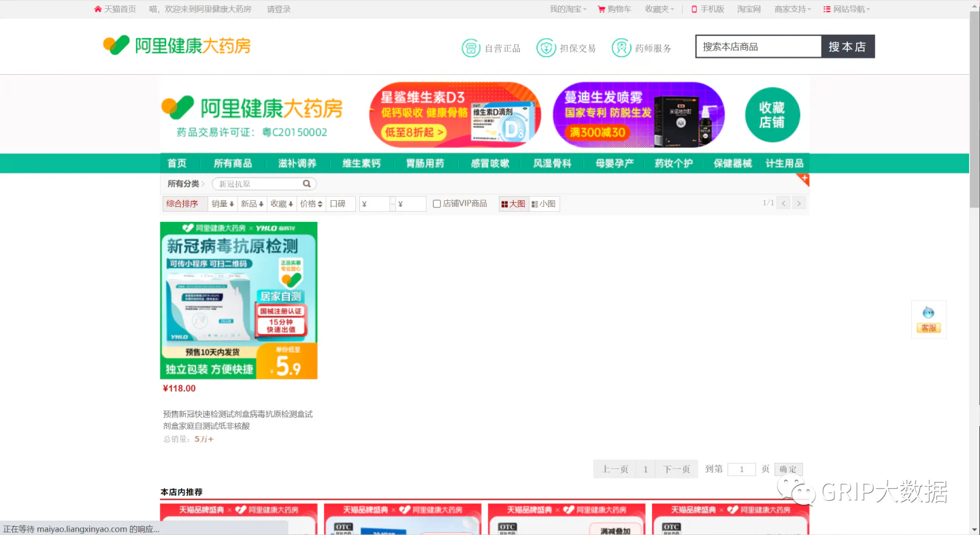Open the 新冠病毒抗原检测 product image
Viewport: 980px width, 535px height.
click(239, 300)
